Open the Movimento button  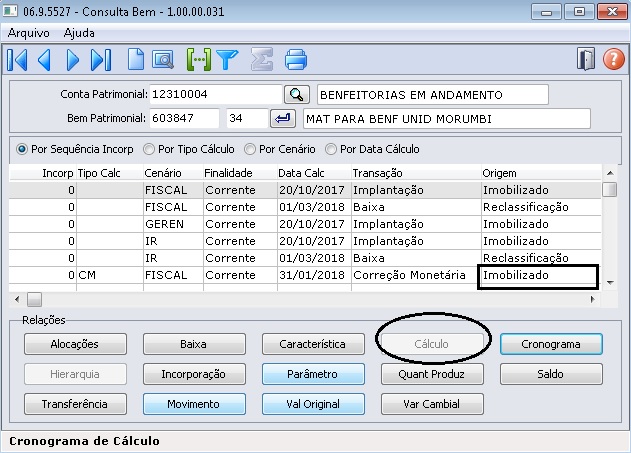194,404
